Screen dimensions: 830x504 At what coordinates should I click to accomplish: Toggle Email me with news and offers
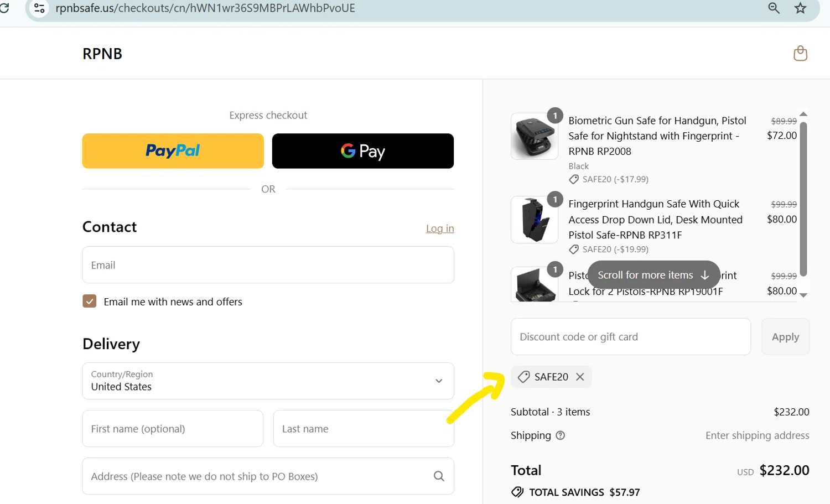pyautogui.click(x=90, y=301)
